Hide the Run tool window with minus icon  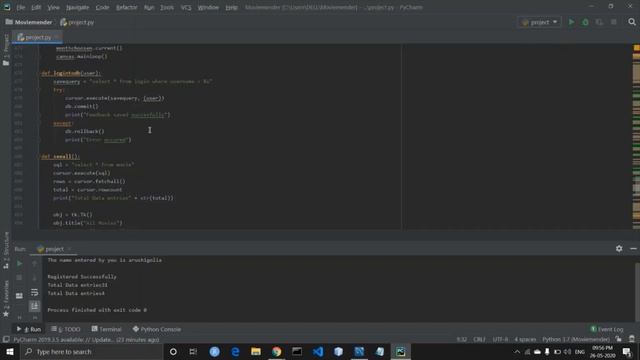[633, 248]
